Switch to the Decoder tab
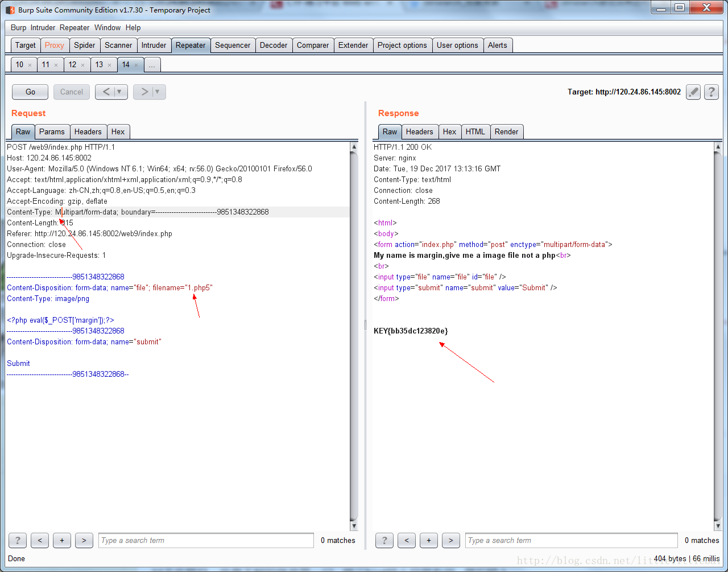 click(x=274, y=46)
